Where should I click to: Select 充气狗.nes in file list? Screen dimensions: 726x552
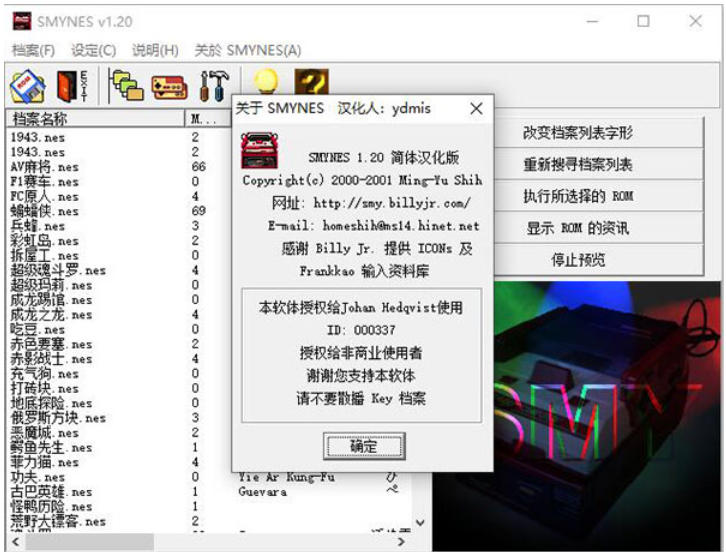click(45, 374)
